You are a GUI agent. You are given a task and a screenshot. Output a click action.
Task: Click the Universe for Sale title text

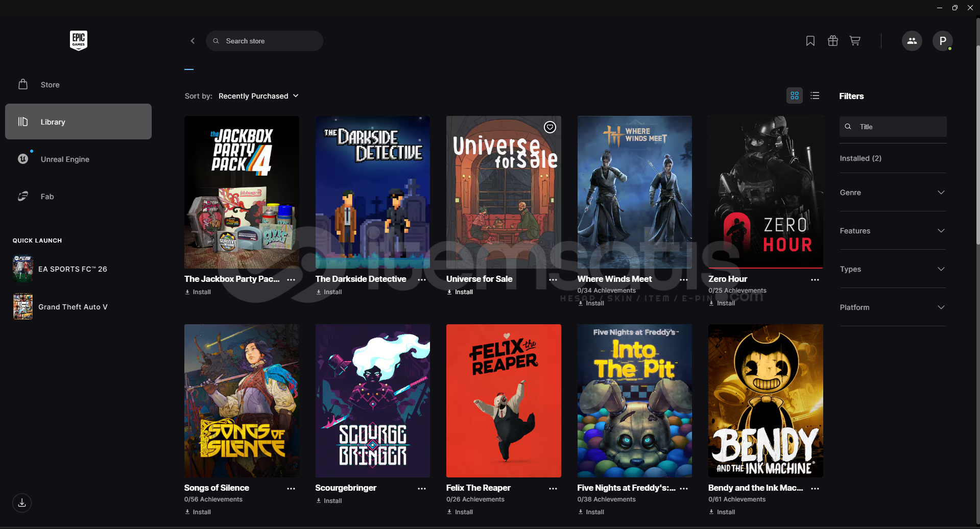[x=479, y=279]
